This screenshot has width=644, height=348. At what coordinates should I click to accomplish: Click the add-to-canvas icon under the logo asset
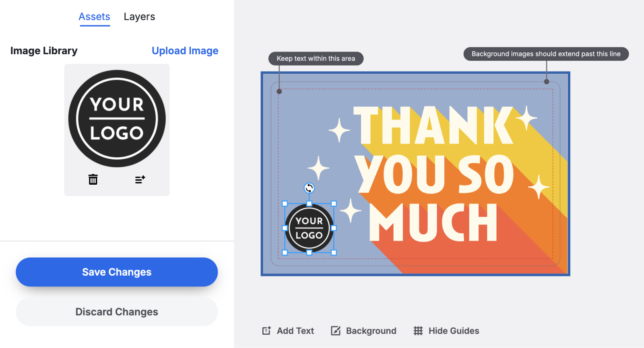pyautogui.click(x=140, y=179)
